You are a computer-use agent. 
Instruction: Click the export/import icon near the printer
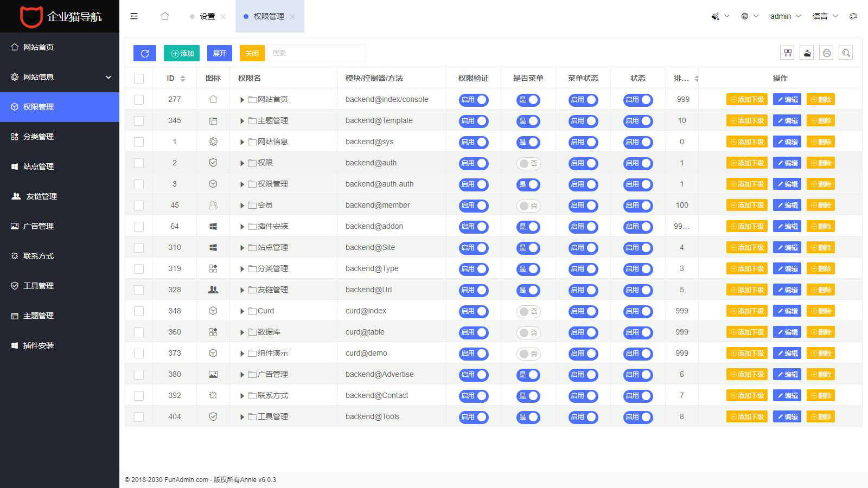(807, 53)
